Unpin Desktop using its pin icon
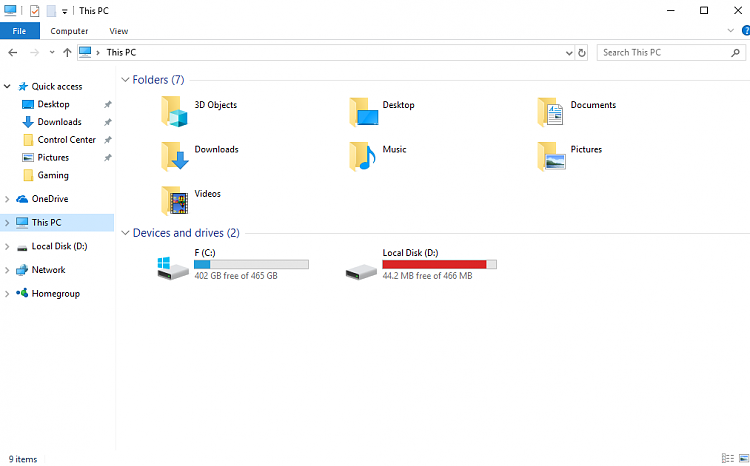Image resolution: width=750 pixels, height=466 pixels. tap(108, 104)
